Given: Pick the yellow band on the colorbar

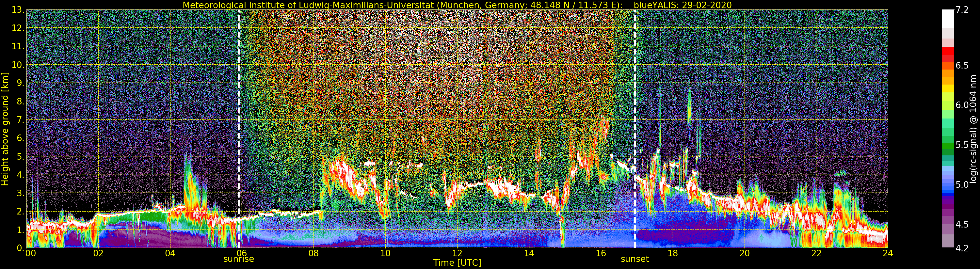Looking at the screenshot, I should [948, 88].
